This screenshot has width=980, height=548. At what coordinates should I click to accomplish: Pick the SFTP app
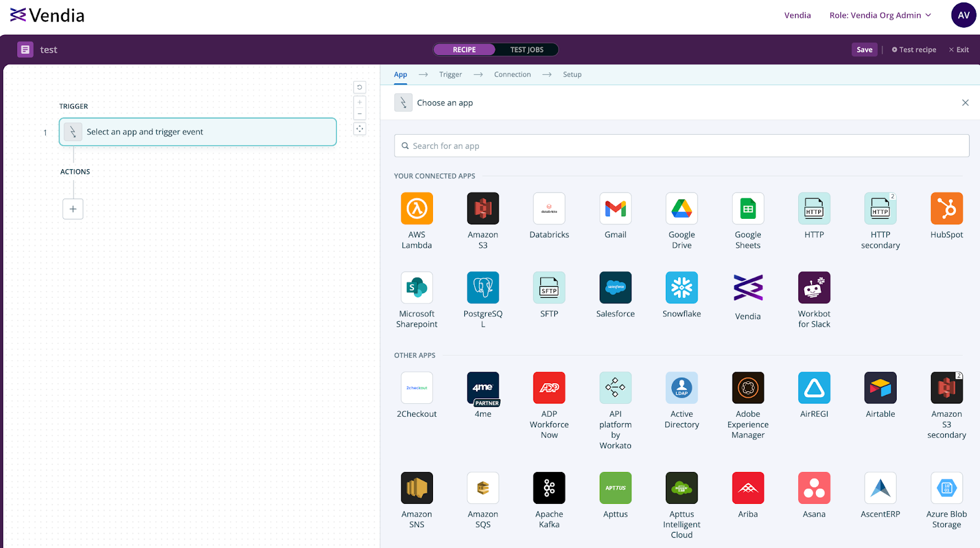(549, 287)
